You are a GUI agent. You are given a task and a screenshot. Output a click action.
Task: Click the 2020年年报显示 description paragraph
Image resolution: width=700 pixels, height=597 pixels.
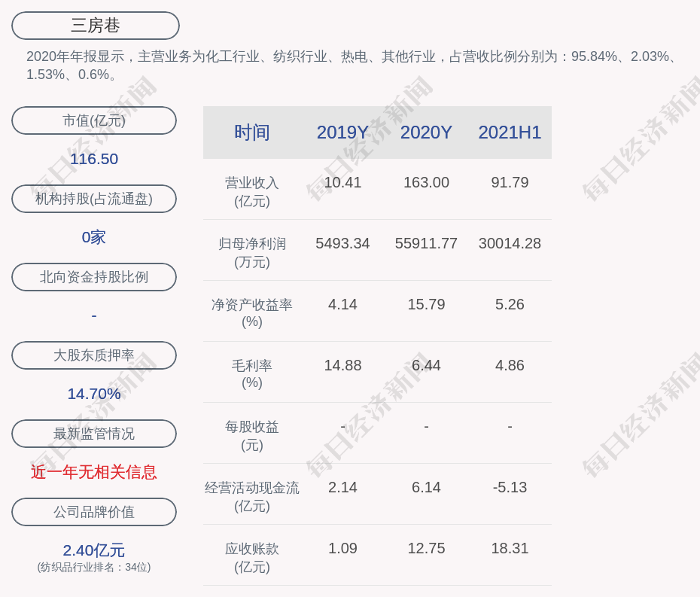(352, 65)
